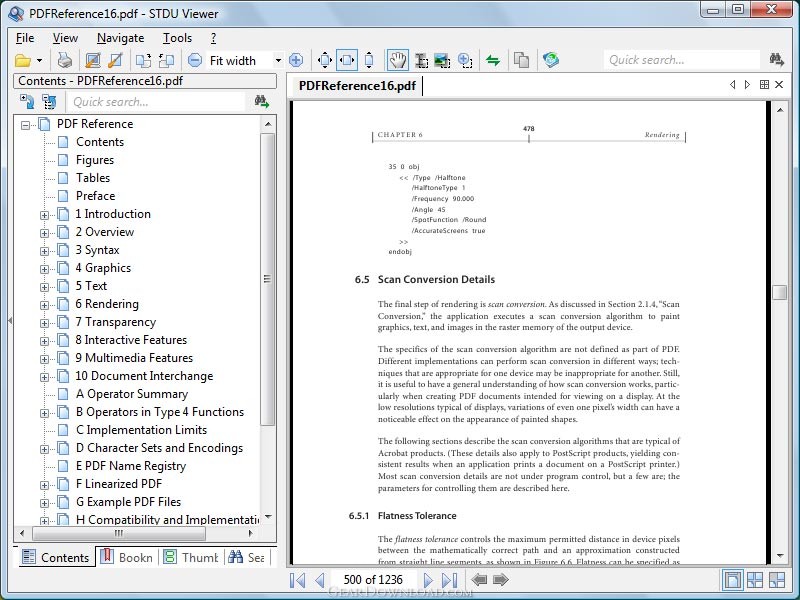This screenshot has width=800, height=600.
Task: Expand the D Character Sets and Encodings node
Action: point(44,449)
